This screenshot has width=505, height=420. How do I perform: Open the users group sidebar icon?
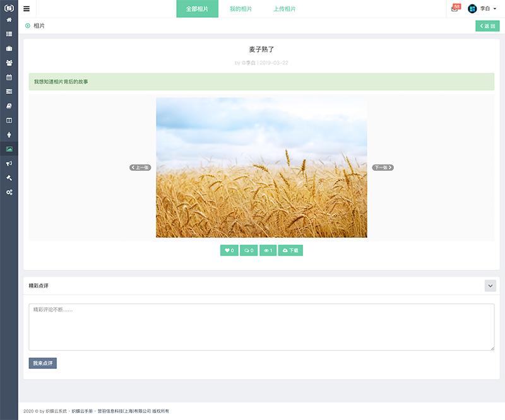click(9, 63)
